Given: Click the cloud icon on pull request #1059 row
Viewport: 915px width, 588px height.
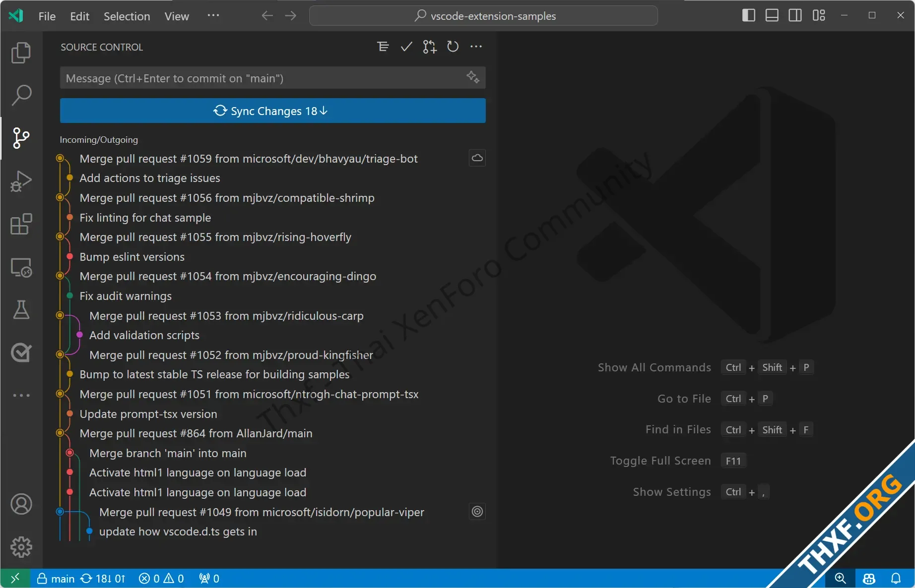Looking at the screenshot, I should click(477, 158).
